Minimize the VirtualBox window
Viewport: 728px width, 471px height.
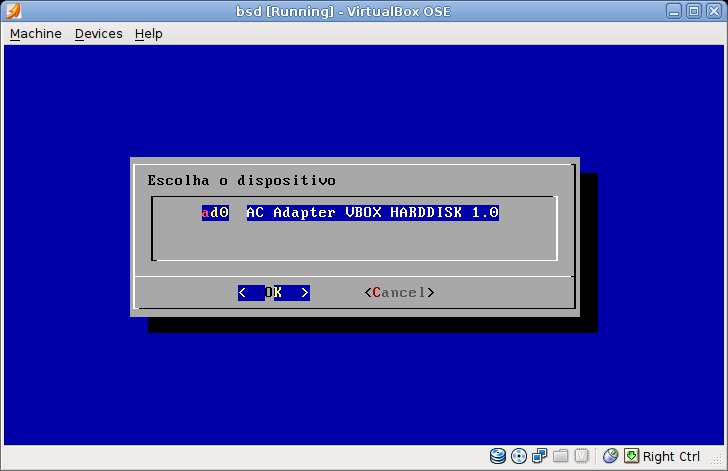pos(674,11)
